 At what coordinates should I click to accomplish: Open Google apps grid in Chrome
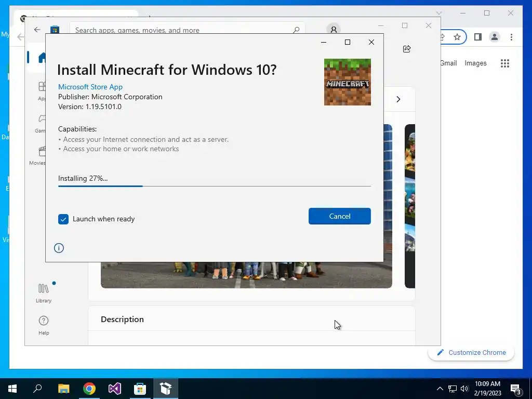pos(505,63)
